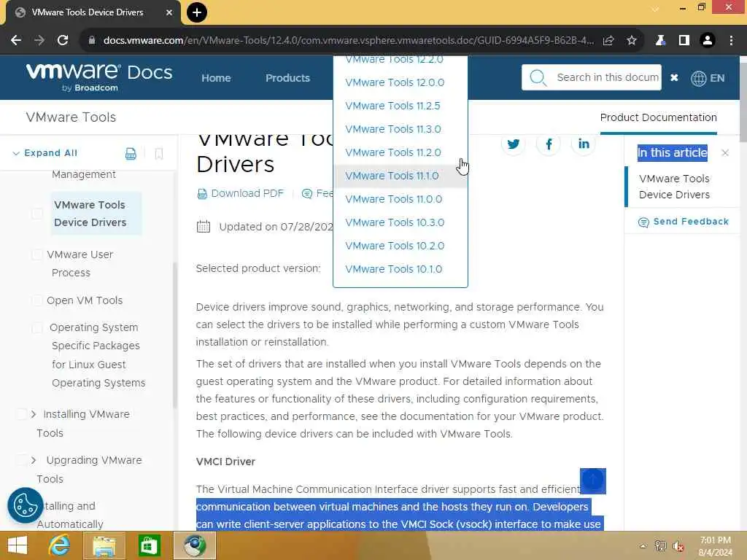Bookmark this page with the star icon

tap(632, 41)
